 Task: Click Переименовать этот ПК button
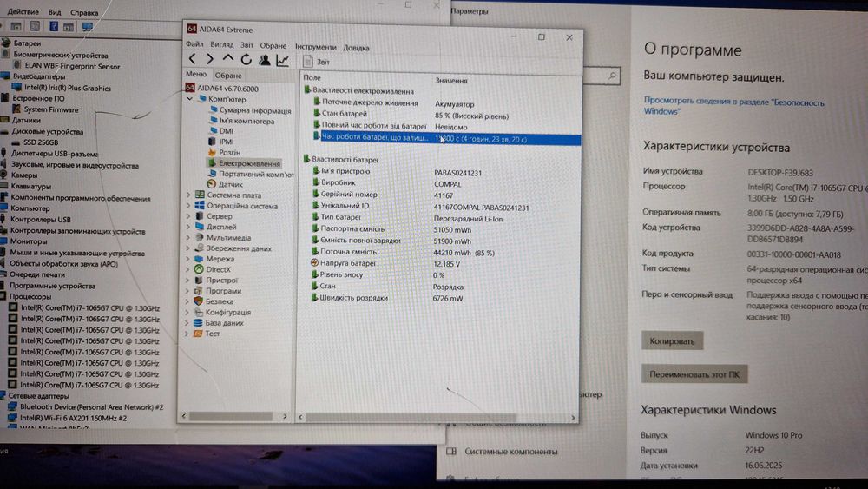694,374
